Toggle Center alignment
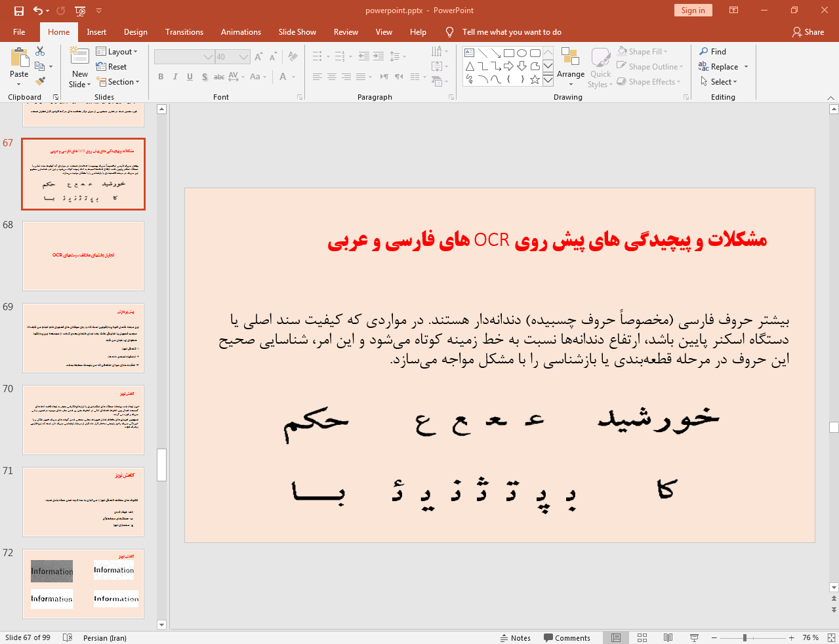 click(332, 77)
